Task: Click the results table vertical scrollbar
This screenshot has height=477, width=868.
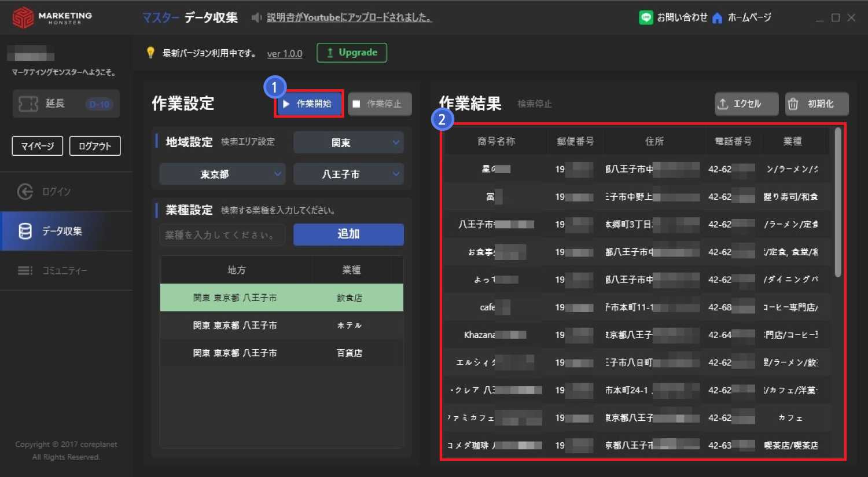Action: pos(838,203)
